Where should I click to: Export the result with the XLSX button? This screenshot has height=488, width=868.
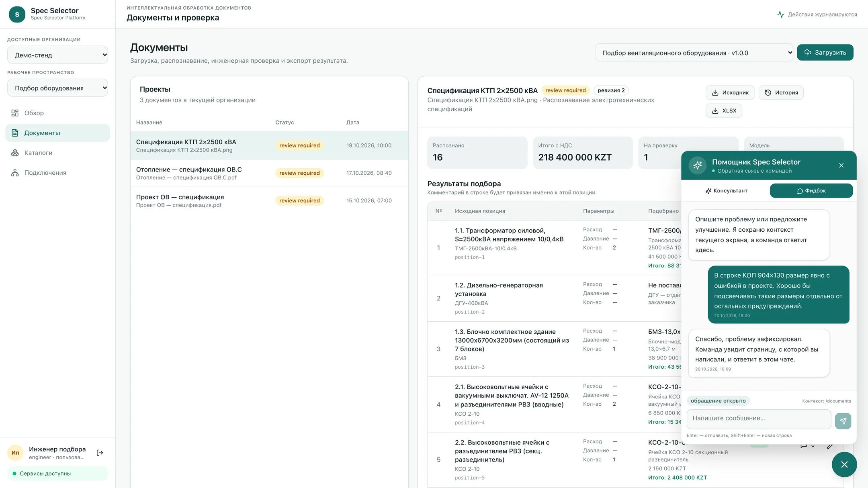724,110
